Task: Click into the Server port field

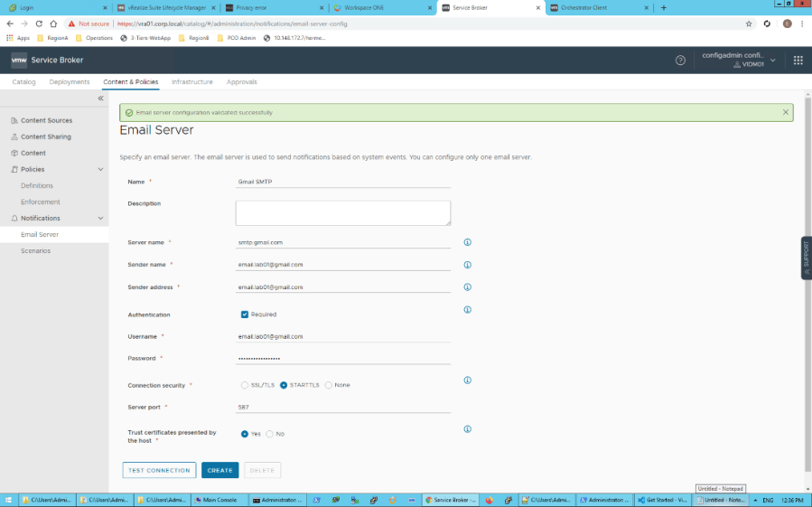Action: [x=343, y=408]
